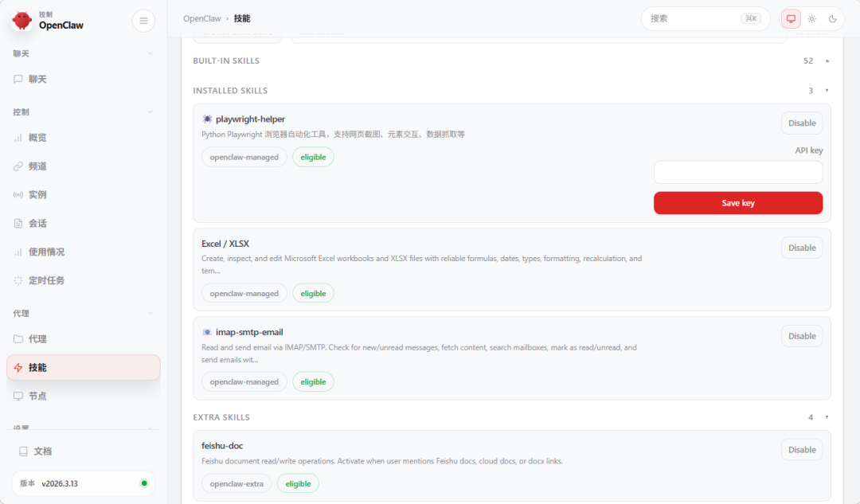Image resolution: width=860 pixels, height=504 pixels.
Task: Click Excel / XLSX openclaw-managed tag
Action: pos(244,294)
